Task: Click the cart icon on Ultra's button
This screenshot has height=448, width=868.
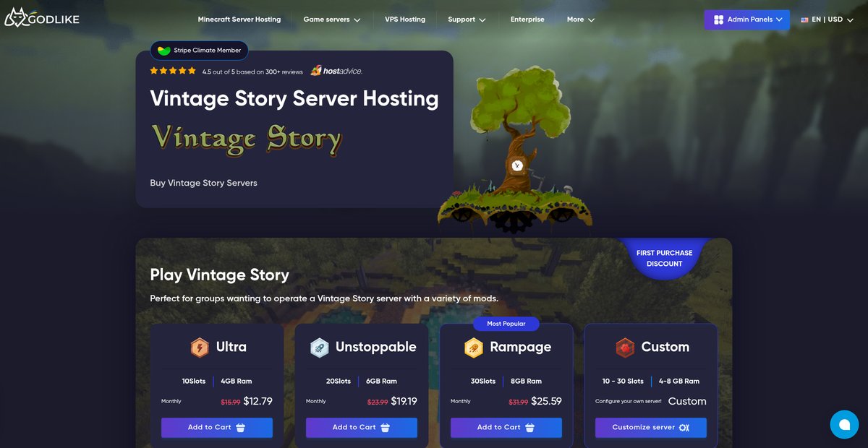Action: pos(241,427)
